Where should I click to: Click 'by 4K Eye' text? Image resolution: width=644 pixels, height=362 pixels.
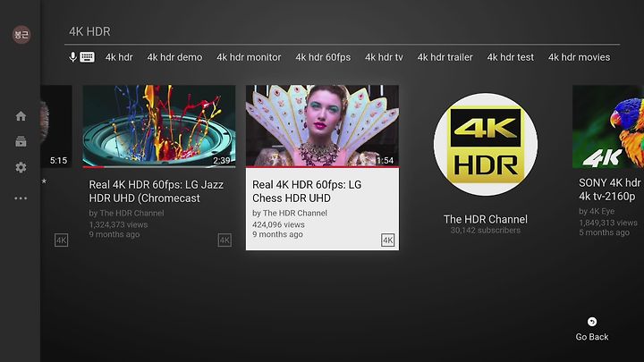(x=597, y=211)
